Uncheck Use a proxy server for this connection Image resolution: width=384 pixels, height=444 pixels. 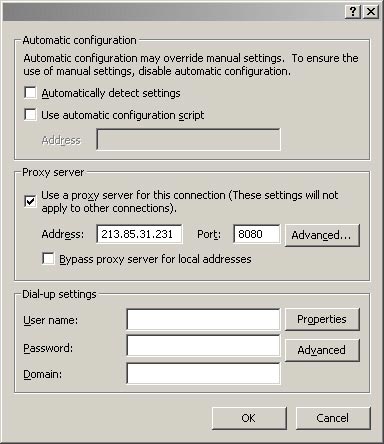[x=30, y=201]
